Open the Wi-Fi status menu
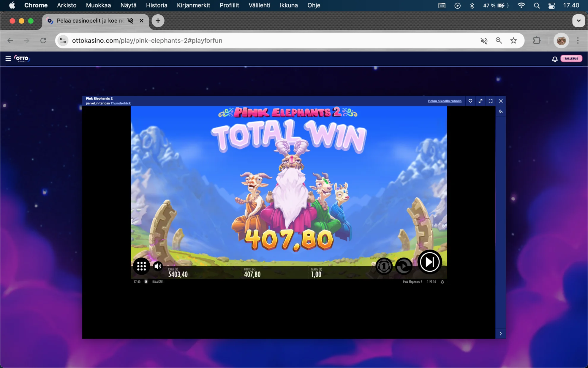This screenshot has height=368, width=588. point(521,5)
